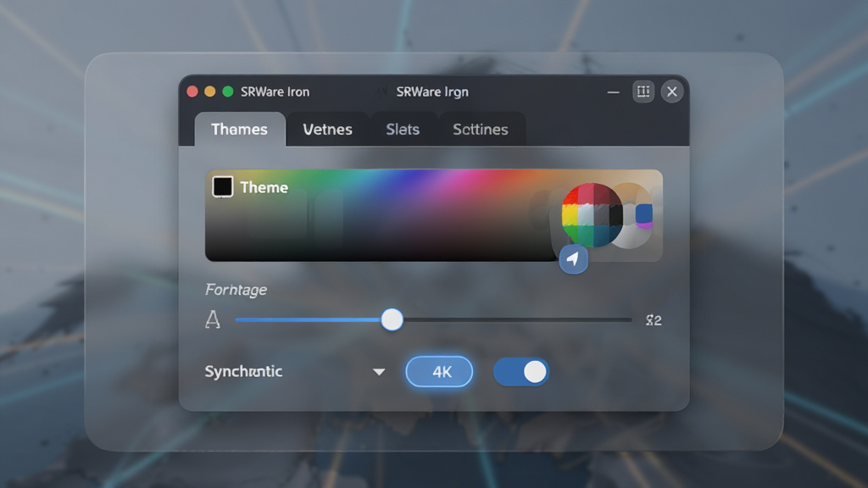
Task: Click the blue arrow pointer icon
Action: click(x=574, y=259)
